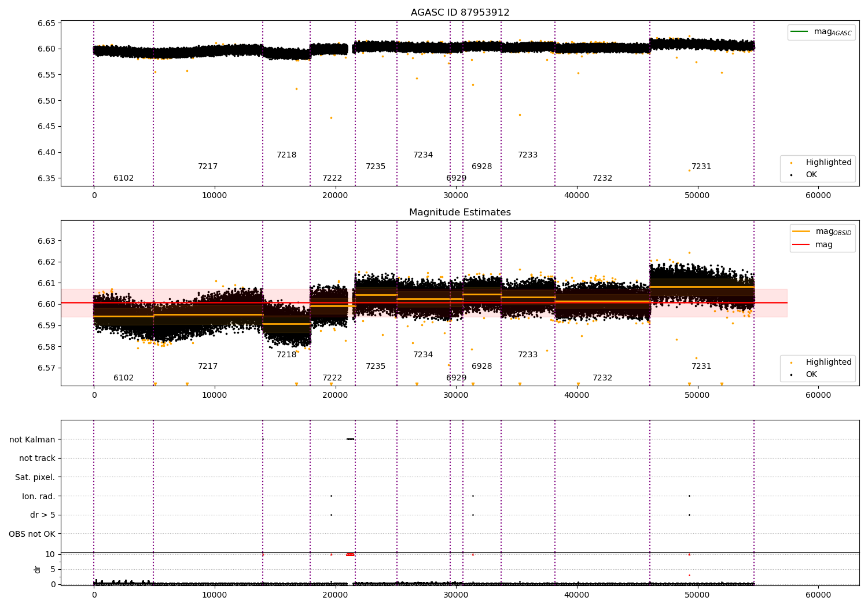Click the 6.45 y-axis tick label
Image resolution: width=868 pixels, height=608 pixels.
click(x=46, y=127)
